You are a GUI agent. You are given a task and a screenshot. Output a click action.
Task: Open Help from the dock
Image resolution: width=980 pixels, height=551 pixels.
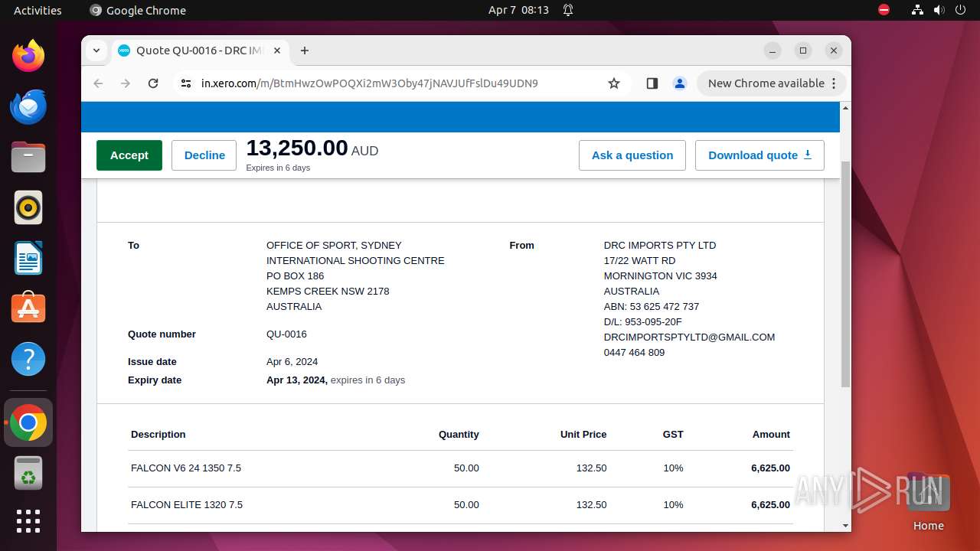[x=28, y=359]
